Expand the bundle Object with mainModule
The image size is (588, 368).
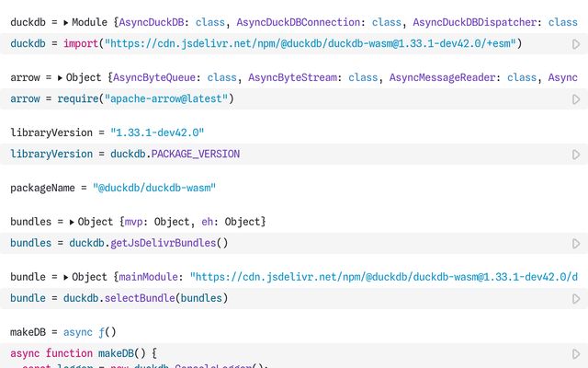pos(66,277)
